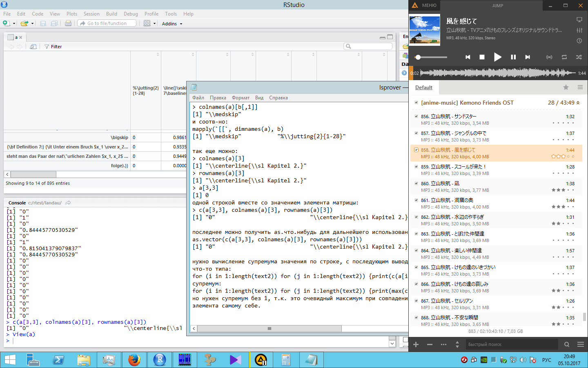Screen dimensions: 588x368
Task: Adjust the AIMP volume slider
Action: 418,57
